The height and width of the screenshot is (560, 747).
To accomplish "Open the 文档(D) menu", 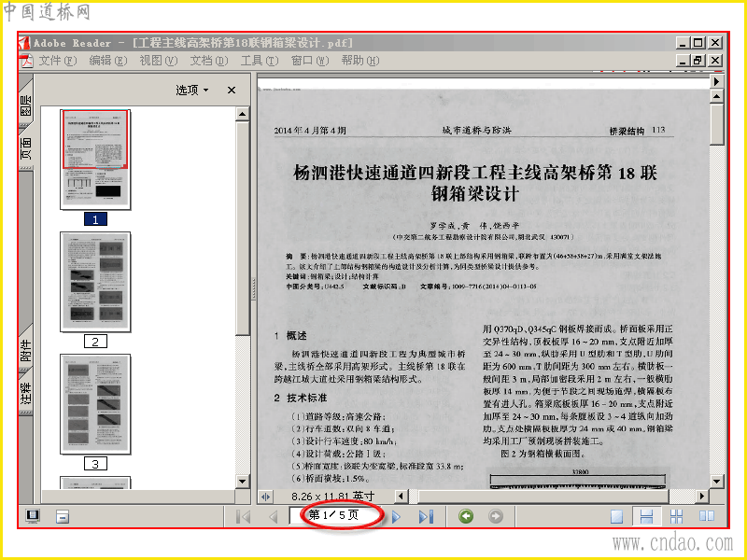I will tap(208, 61).
